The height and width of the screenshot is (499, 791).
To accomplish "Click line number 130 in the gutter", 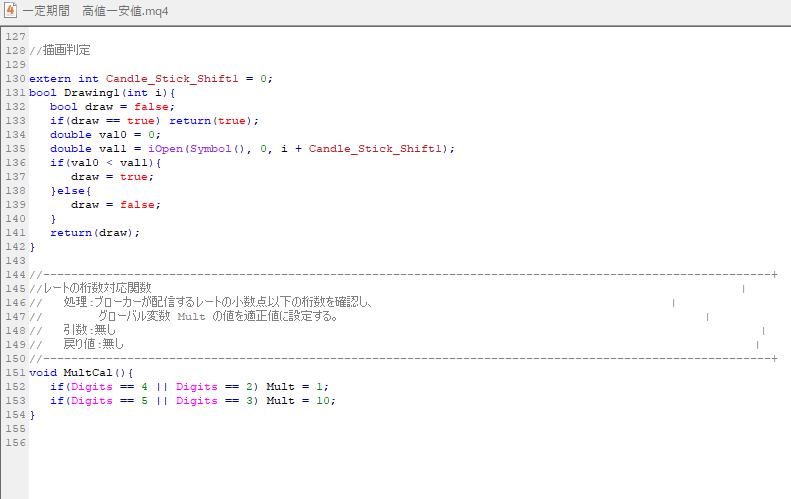I will tap(14, 78).
